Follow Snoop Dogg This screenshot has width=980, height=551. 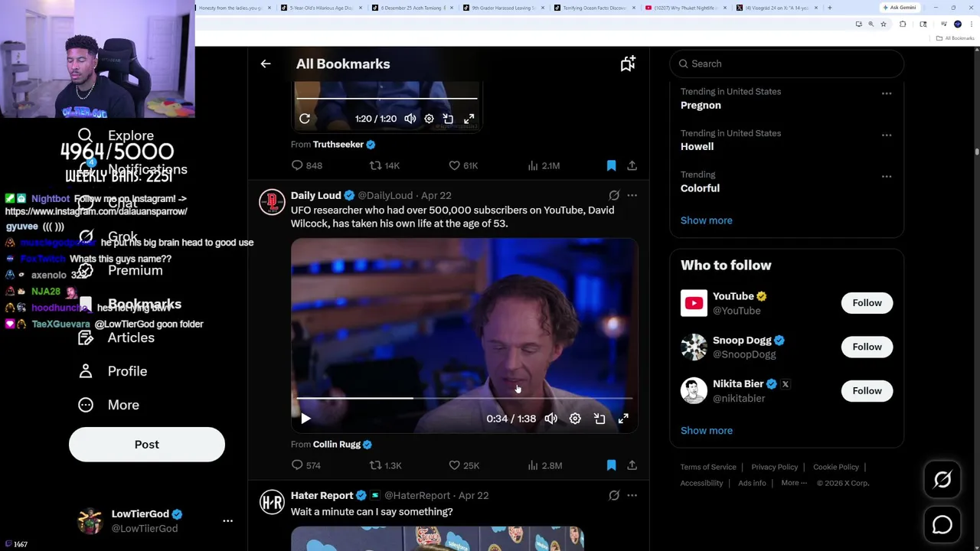coord(867,347)
